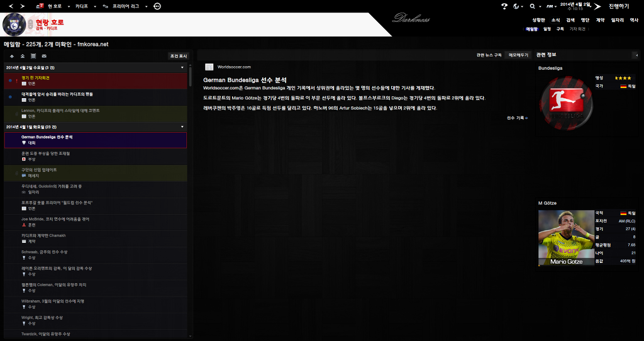The image size is (644, 341).
Task: Click the message bubble icon for 구단의 신입 업데이트
Action: point(24,176)
